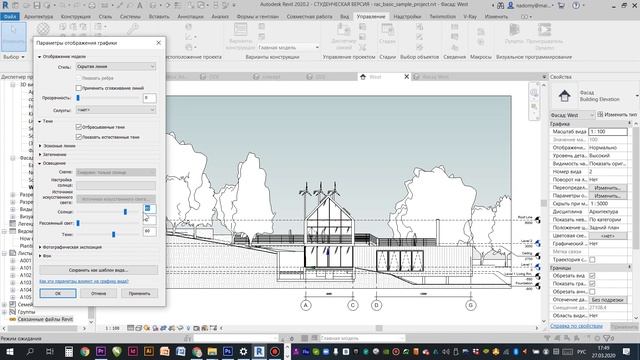Collapse the Освещение section
This screenshot has width=640, height=360.
pos(40,163)
